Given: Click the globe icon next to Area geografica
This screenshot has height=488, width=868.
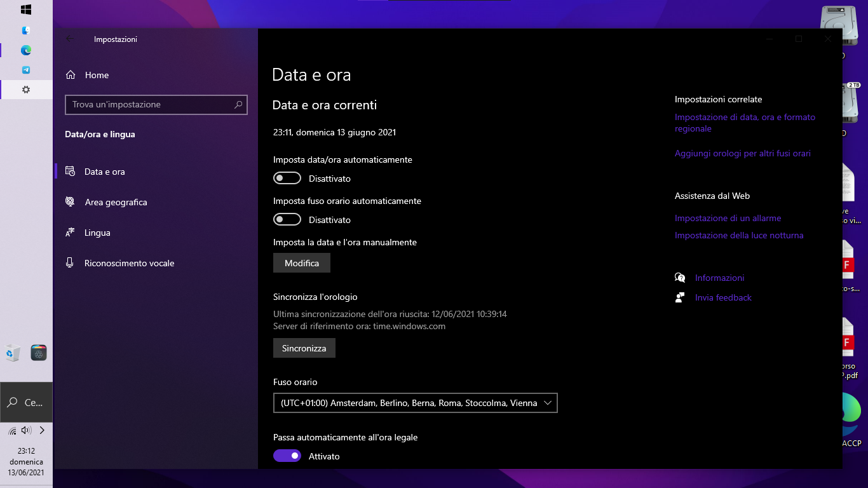Looking at the screenshot, I should tap(70, 201).
